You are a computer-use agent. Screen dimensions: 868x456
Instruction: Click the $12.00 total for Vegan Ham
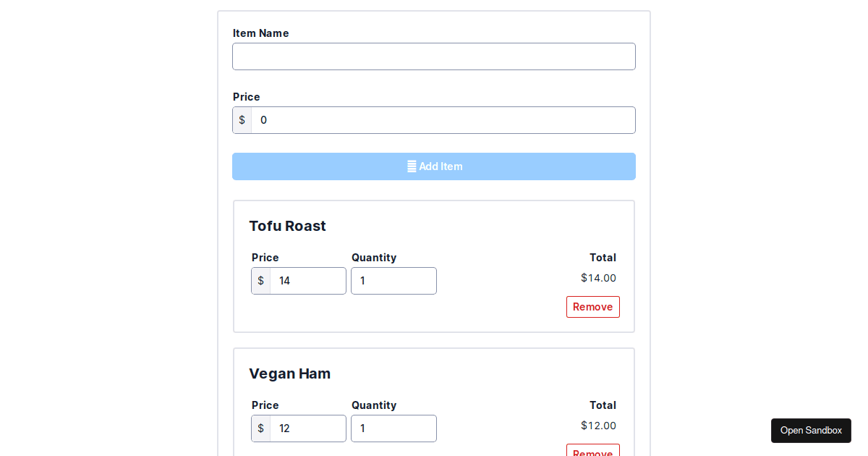coord(598,426)
